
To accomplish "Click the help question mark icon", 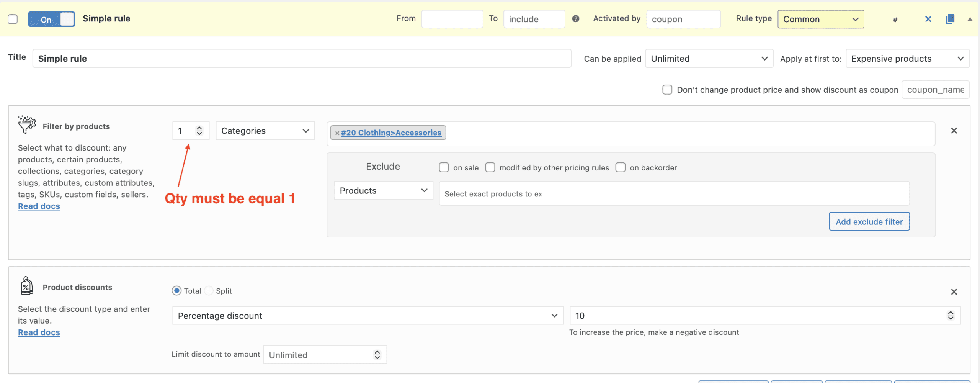I will click(575, 19).
